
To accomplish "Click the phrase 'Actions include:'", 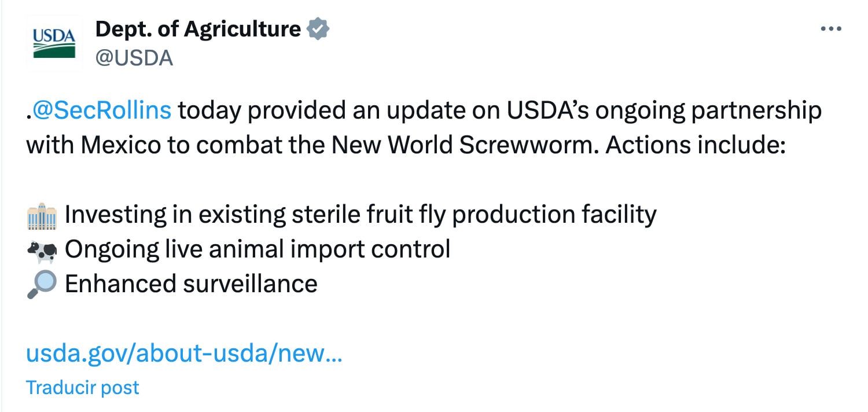I will tap(694, 145).
